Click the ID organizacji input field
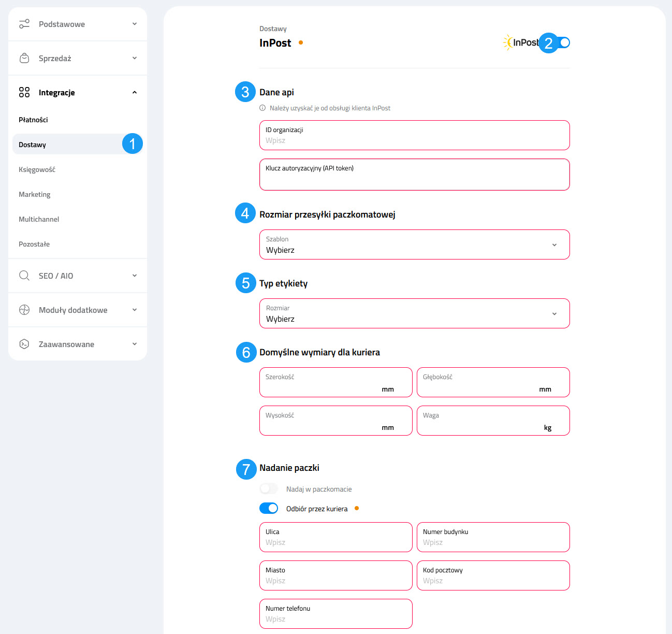This screenshot has width=672, height=634. [414, 140]
